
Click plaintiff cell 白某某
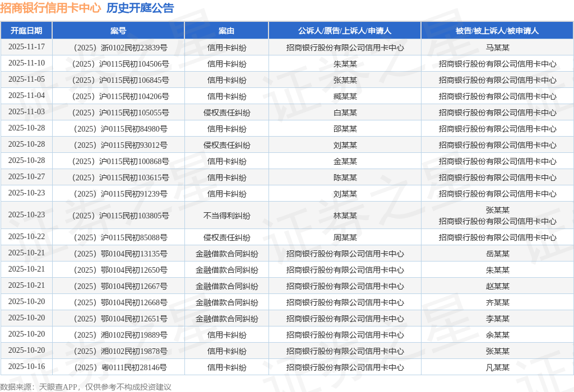click(x=345, y=113)
